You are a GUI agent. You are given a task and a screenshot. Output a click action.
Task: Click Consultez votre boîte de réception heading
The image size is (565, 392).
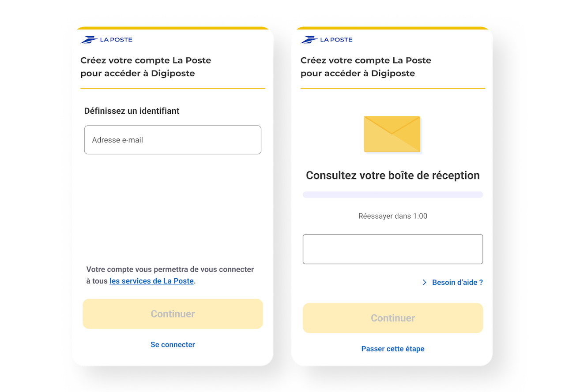pos(393,175)
